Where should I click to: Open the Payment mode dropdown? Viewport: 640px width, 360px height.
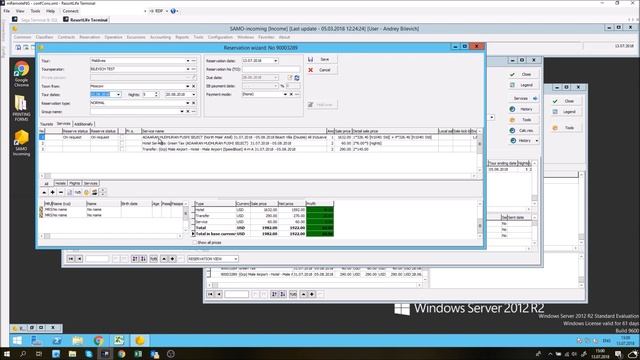285,94
